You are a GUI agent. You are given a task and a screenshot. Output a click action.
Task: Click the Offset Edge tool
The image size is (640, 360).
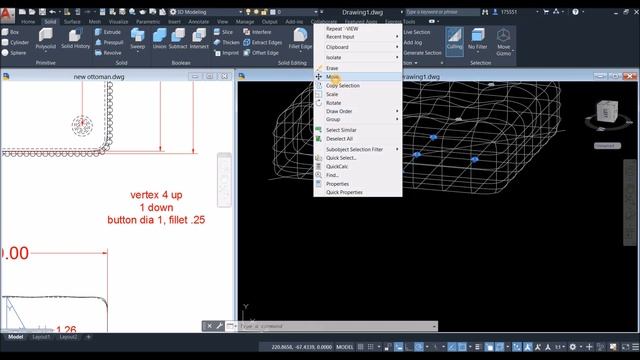pos(261,53)
